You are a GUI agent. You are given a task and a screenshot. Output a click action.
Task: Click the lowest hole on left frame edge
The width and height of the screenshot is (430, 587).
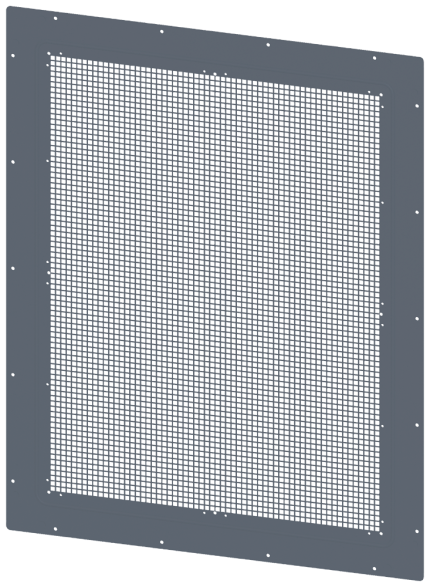click(x=13, y=481)
